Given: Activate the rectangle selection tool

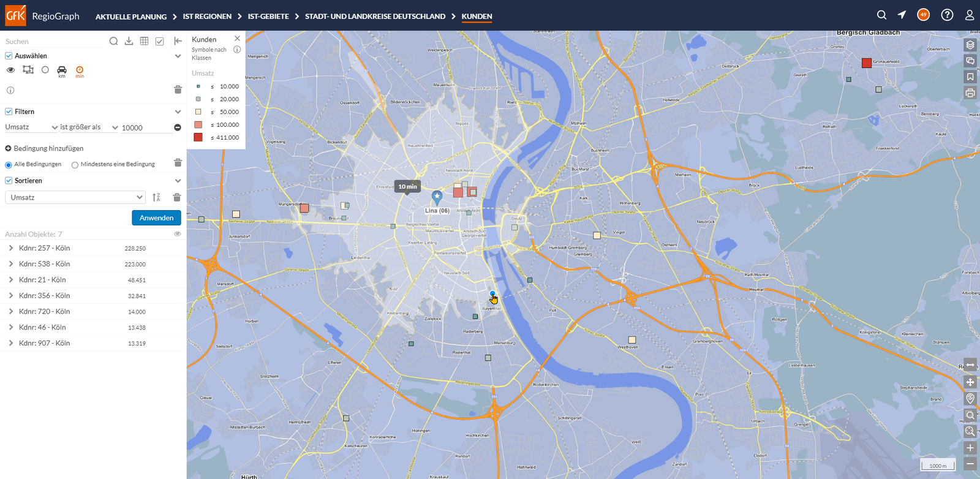Looking at the screenshot, I should pyautogui.click(x=28, y=70).
